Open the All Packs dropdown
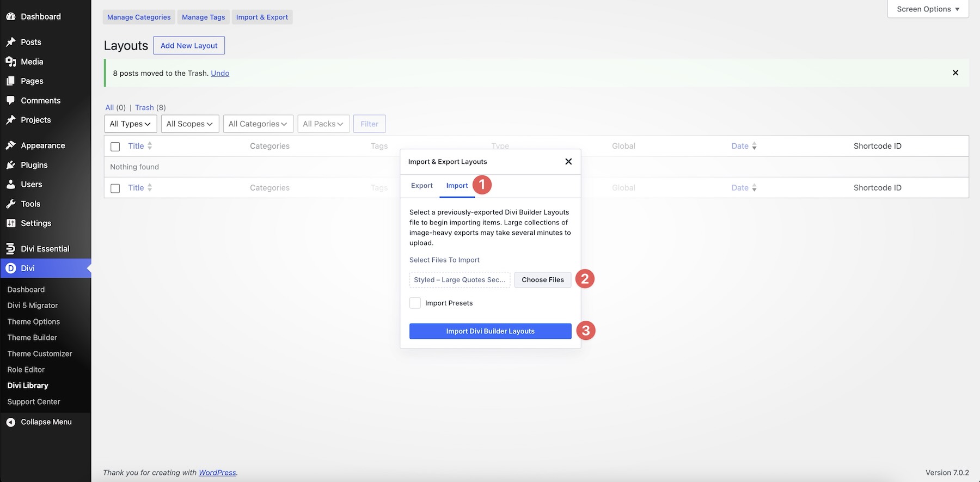The height and width of the screenshot is (482, 980). (x=323, y=124)
